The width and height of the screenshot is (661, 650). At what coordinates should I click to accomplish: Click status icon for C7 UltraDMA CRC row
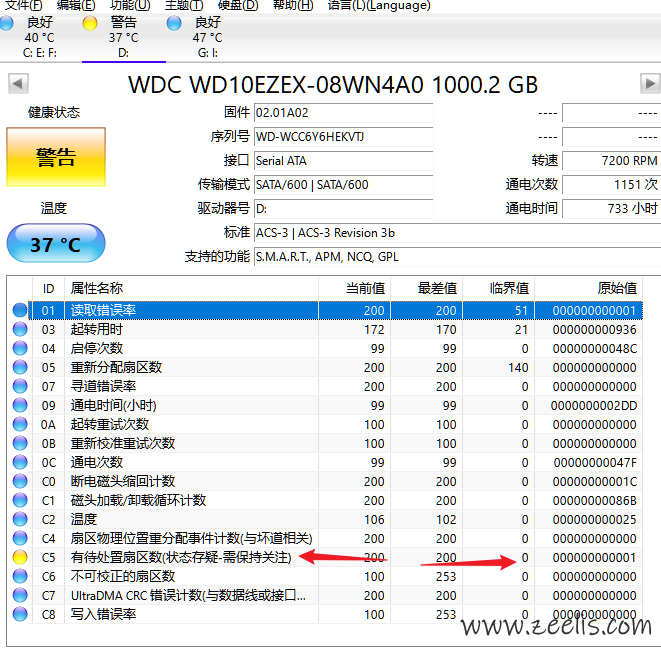[20, 595]
